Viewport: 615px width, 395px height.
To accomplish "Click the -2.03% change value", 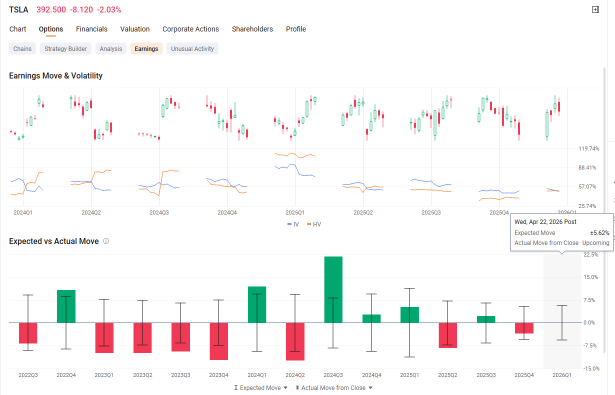I will [109, 10].
